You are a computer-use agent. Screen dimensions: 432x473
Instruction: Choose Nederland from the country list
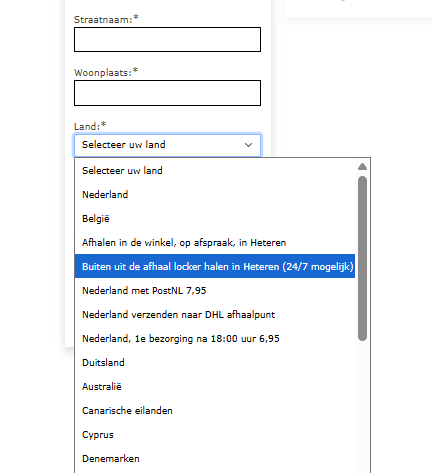click(x=215, y=194)
